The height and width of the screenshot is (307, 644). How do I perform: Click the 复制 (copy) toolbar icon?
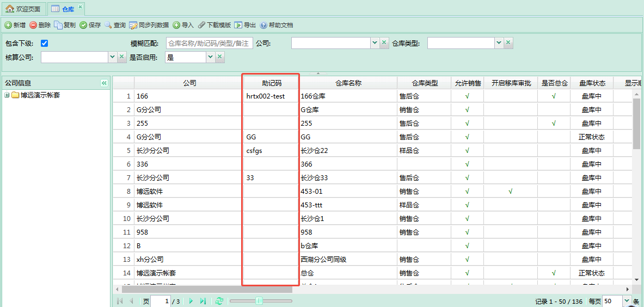(x=58, y=25)
